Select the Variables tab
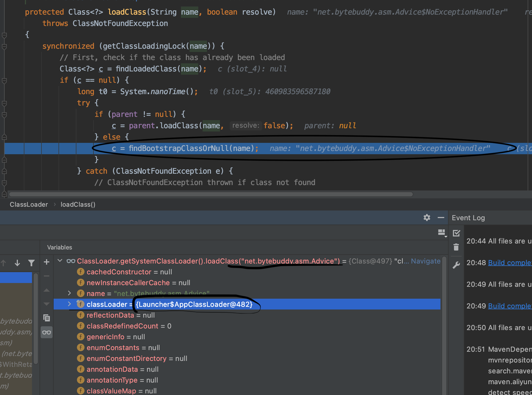532x395 pixels. pyautogui.click(x=60, y=247)
